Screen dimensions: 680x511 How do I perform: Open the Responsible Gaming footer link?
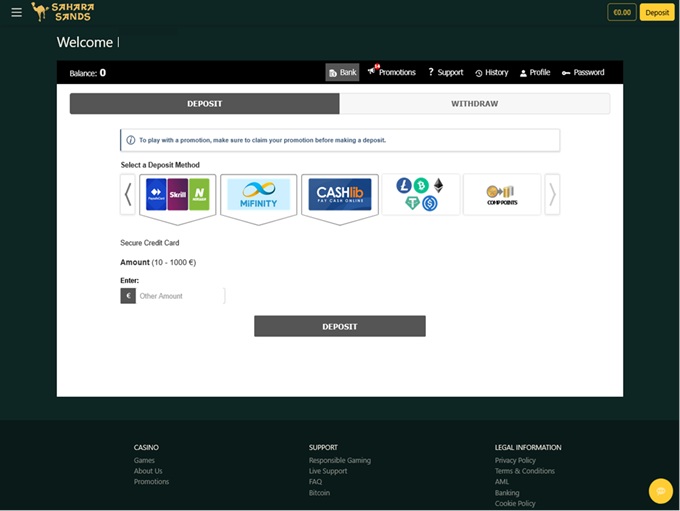click(x=339, y=460)
